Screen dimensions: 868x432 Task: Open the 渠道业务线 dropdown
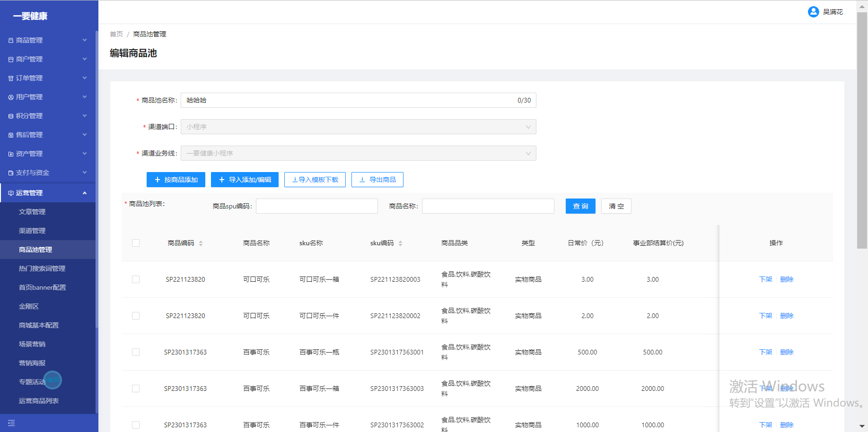pos(359,153)
